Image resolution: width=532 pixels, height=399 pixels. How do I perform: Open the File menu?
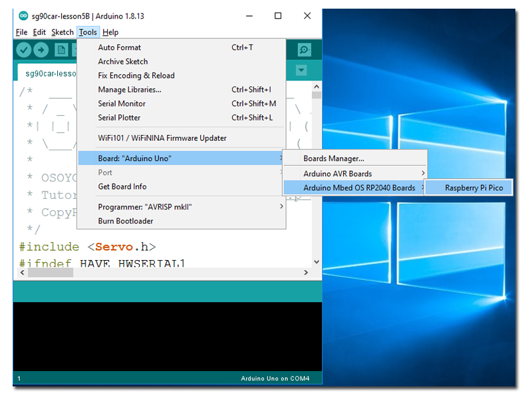tap(21, 32)
